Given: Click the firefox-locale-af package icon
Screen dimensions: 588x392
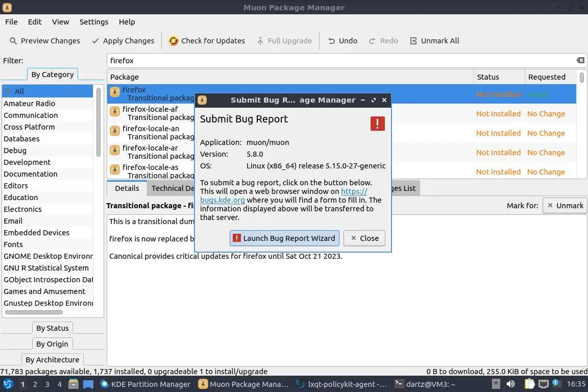Looking at the screenshot, I should (115, 111).
